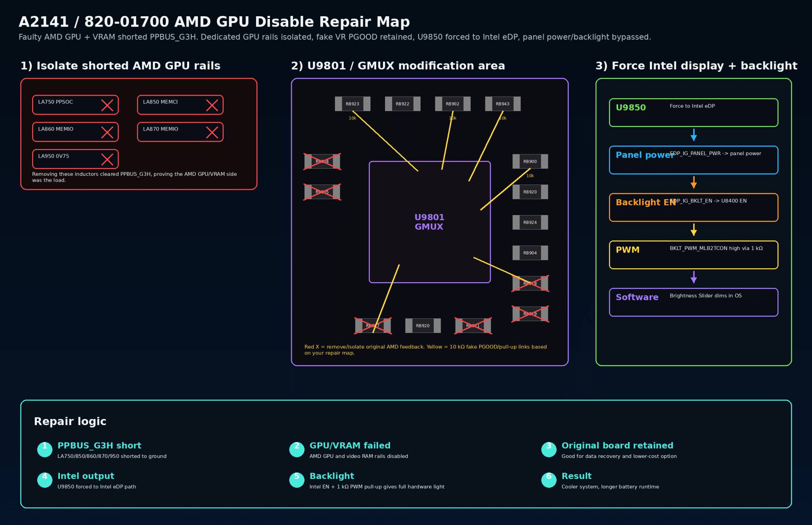Click step 6 circle beside Result

(549, 480)
